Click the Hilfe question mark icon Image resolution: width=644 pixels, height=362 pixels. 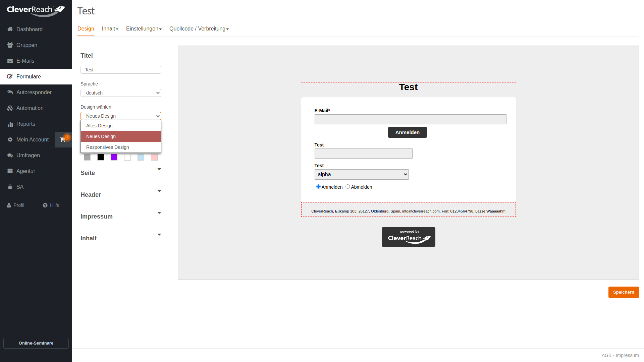[45, 205]
